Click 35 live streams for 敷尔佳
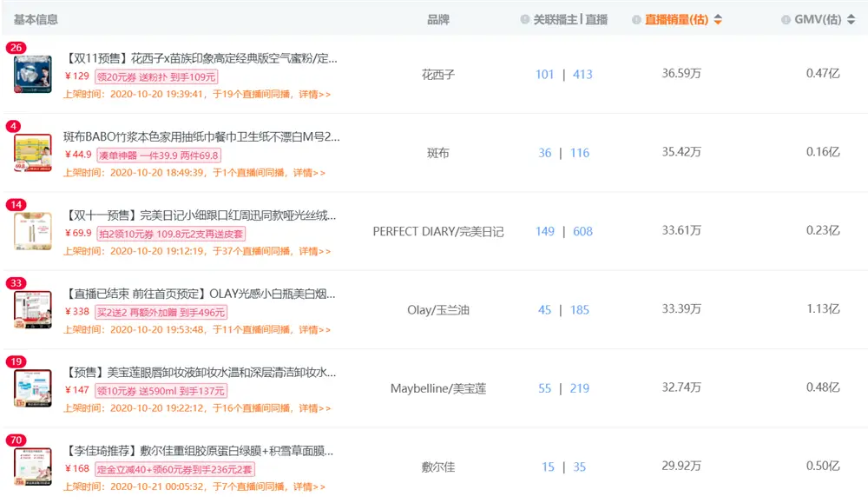The width and height of the screenshot is (868, 503). pos(579,467)
